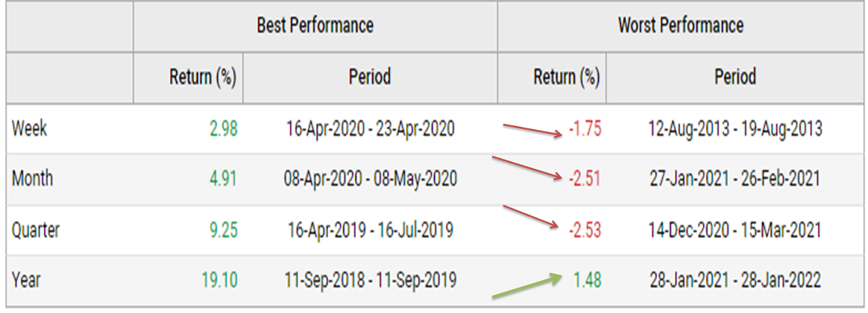Click the 9.25 best quarterly return value
868x313 pixels.
click(x=224, y=230)
